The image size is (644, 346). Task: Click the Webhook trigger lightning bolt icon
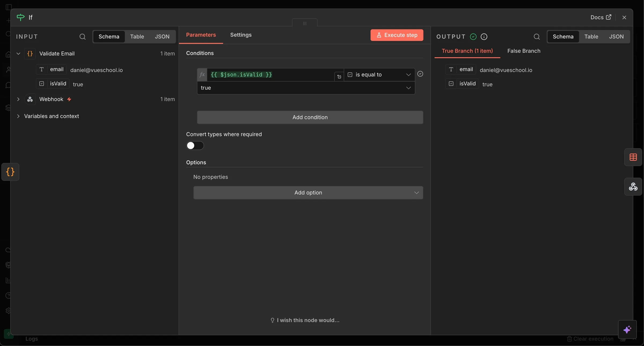69,99
